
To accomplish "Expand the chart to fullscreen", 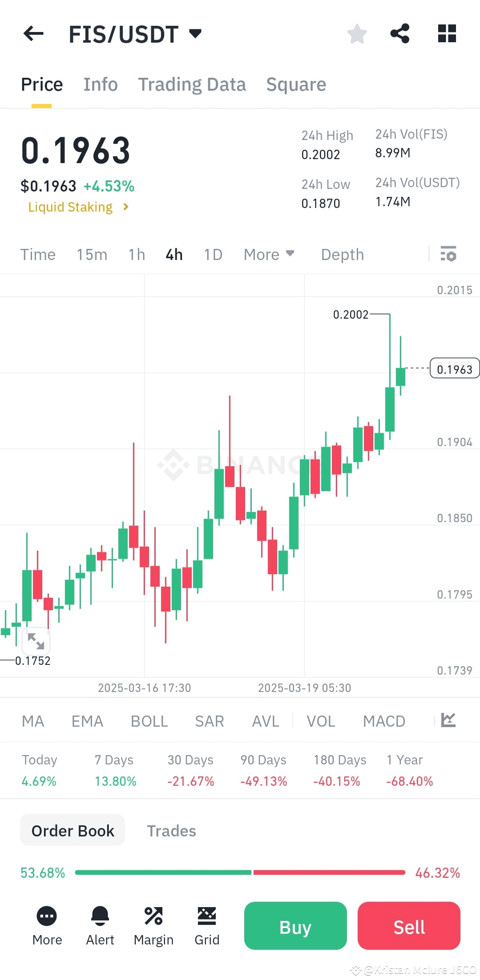I will [36, 641].
